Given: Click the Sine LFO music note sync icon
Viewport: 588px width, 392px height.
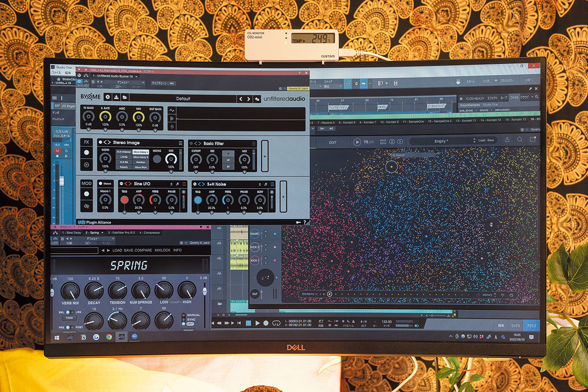Looking at the screenshot, I should 177,183.
